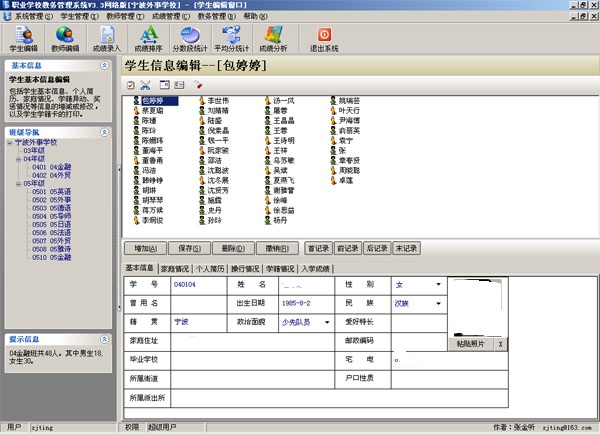Open the 教师编辑 toolbar icon
600x435 pixels.
point(65,38)
